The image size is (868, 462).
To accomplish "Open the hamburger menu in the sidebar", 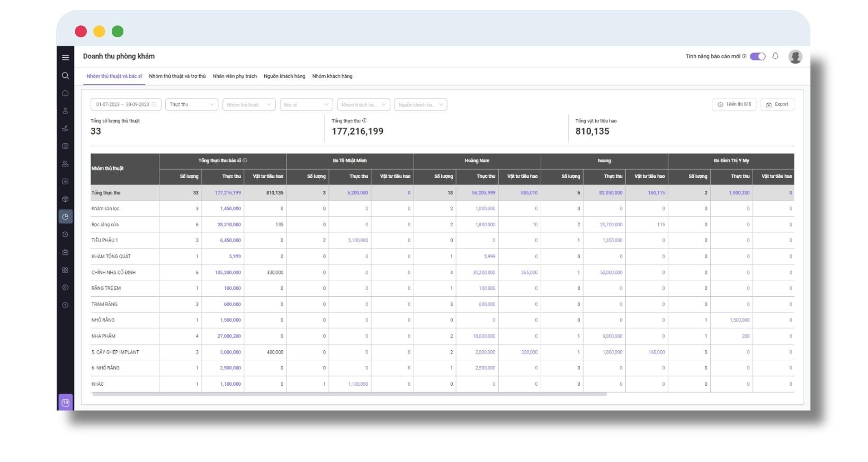I will pos(65,58).
